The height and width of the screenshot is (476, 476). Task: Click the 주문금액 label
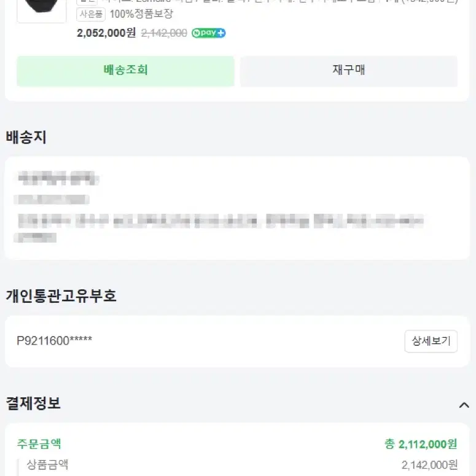pyautogui.click(x=39, y=444)
